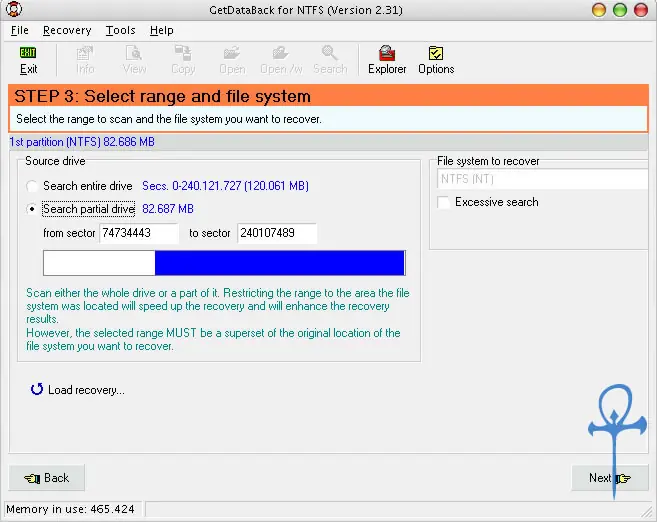
Task: Click the green maximize window button
Action: [x=620, y=9]
